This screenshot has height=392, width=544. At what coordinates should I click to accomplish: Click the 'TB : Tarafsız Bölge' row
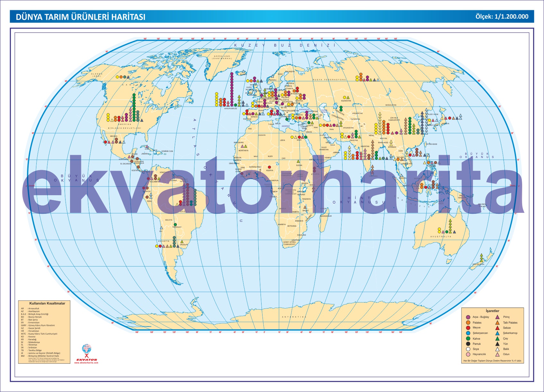coord(31,351)
